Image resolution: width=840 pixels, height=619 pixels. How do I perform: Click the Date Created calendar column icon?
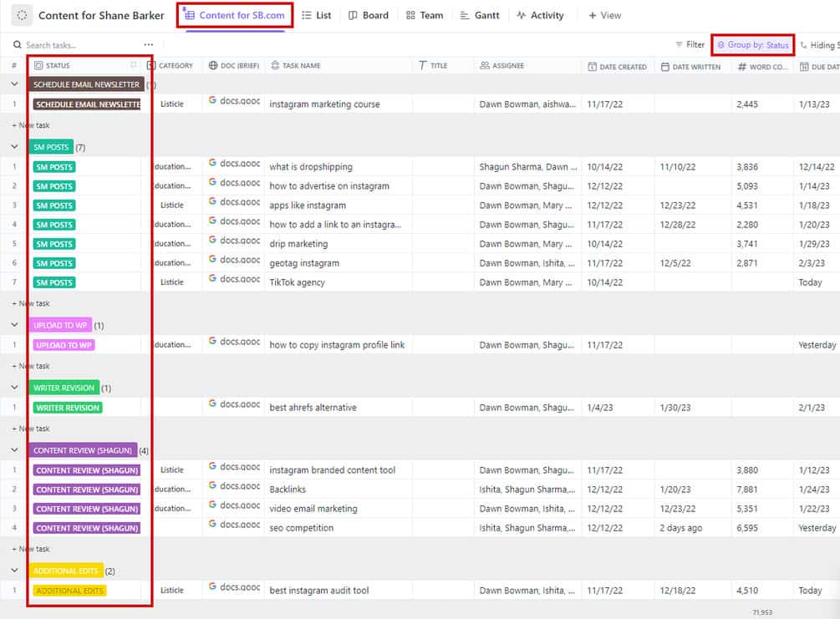tap(592, 66)
